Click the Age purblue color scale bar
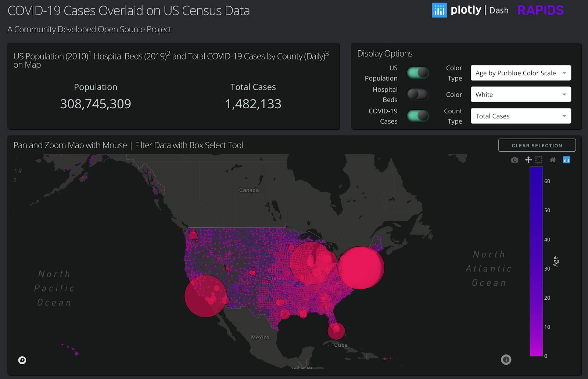 pyautogui.click(x=536, y=261)
